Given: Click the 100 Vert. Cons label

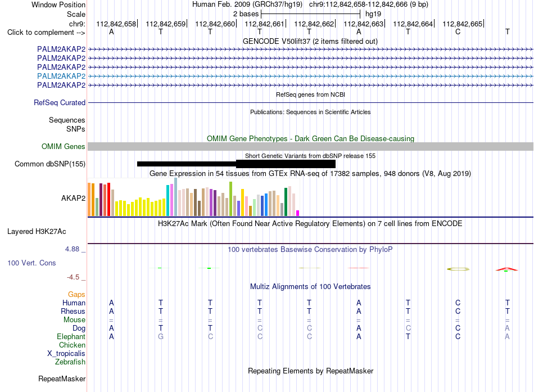Looking at the screenshot, I should coord(31,263).
